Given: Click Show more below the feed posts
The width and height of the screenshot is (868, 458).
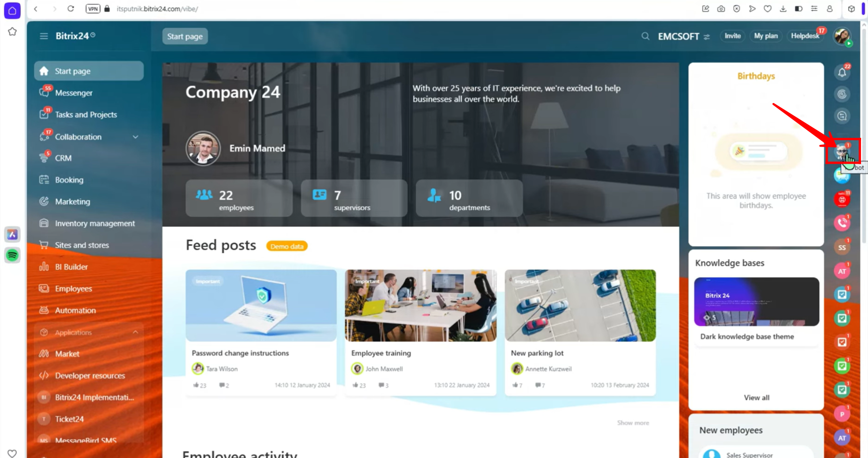Looking at the screenshot, I should coord(633,423).
